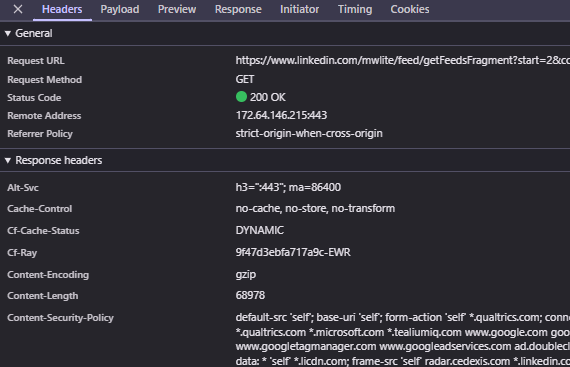
Task: Select strict-origin-when-cross-origin policy value
Action: [x=309, y=133]
